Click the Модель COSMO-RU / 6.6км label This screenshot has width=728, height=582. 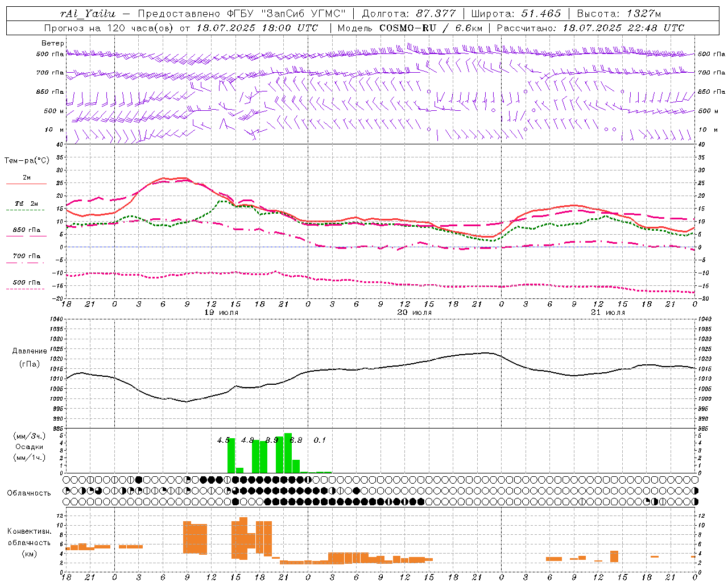click(x=409, y=28)
